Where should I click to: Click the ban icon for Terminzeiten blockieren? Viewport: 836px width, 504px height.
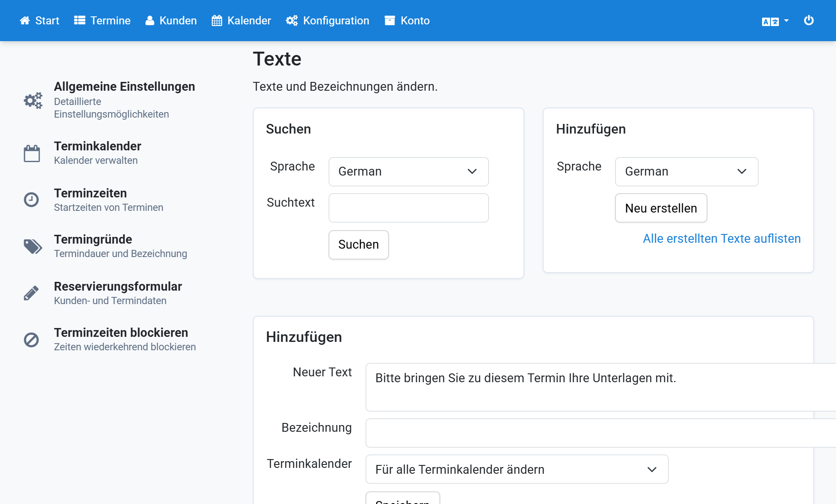click(x=31, y=340)
